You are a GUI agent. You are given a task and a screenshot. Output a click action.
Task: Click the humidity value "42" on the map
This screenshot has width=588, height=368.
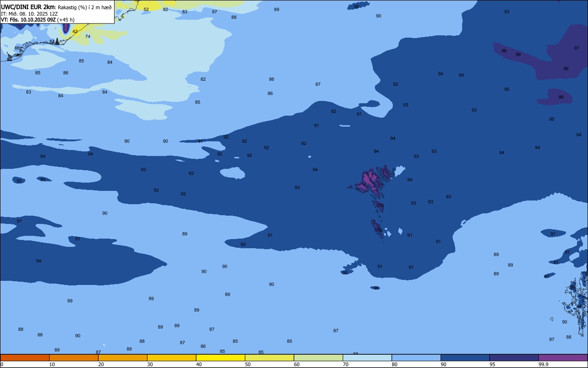75,32
